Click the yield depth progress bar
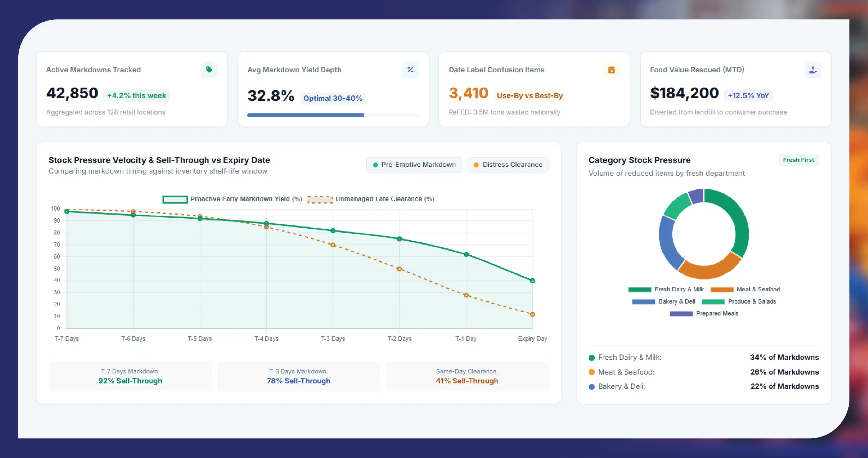The width and height of the screenshot is (868, 458). click(x=333, y=115)
